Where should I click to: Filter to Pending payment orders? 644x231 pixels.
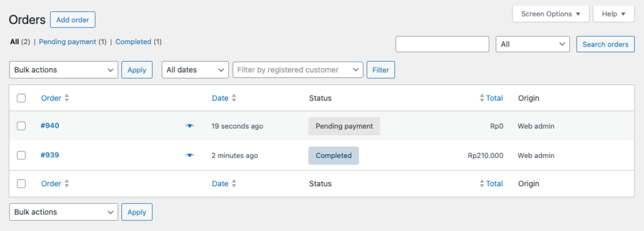(67, 42)
